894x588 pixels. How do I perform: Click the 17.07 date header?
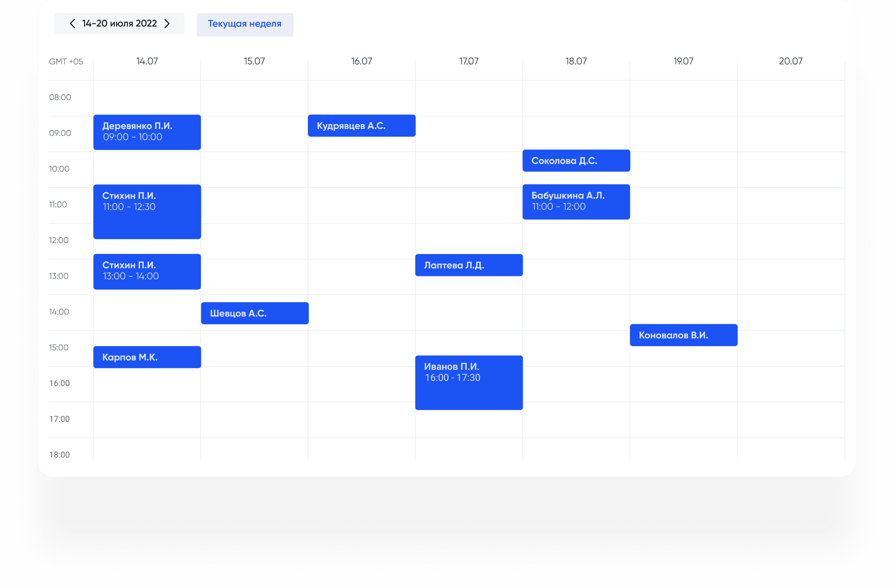click(x=468, y=61)
